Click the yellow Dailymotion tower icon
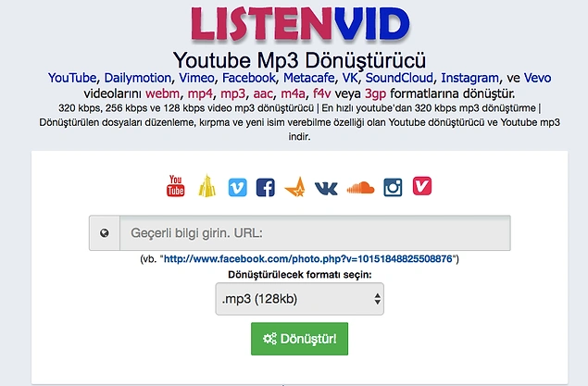 coord(207,186)
